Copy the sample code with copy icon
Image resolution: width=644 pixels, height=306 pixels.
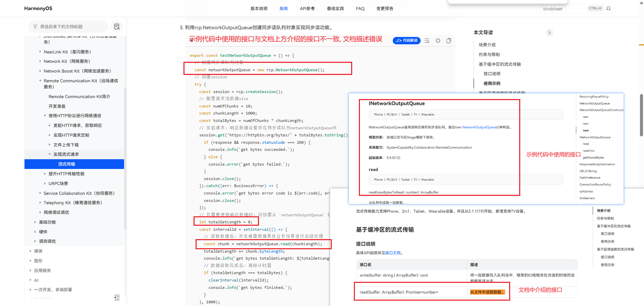[449, 41]
